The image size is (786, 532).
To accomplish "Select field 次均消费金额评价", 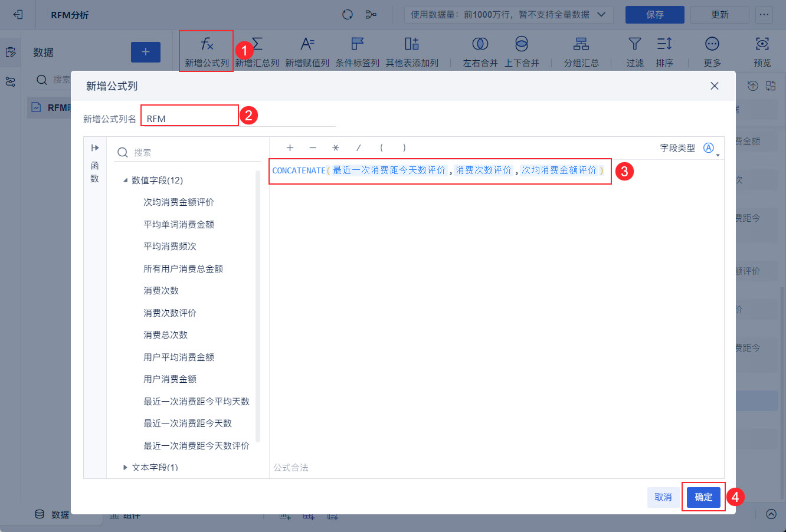I will coord(179,202).
